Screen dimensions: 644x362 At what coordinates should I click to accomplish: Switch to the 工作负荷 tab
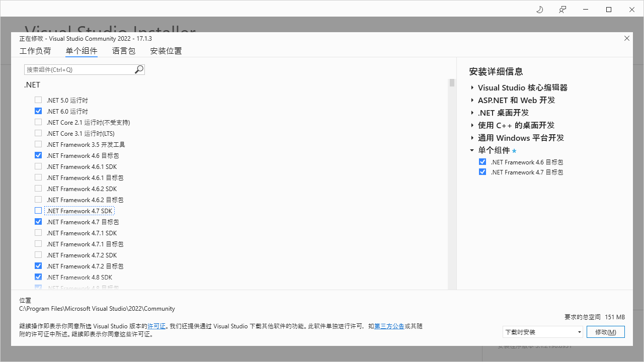[x=35, y=51]
